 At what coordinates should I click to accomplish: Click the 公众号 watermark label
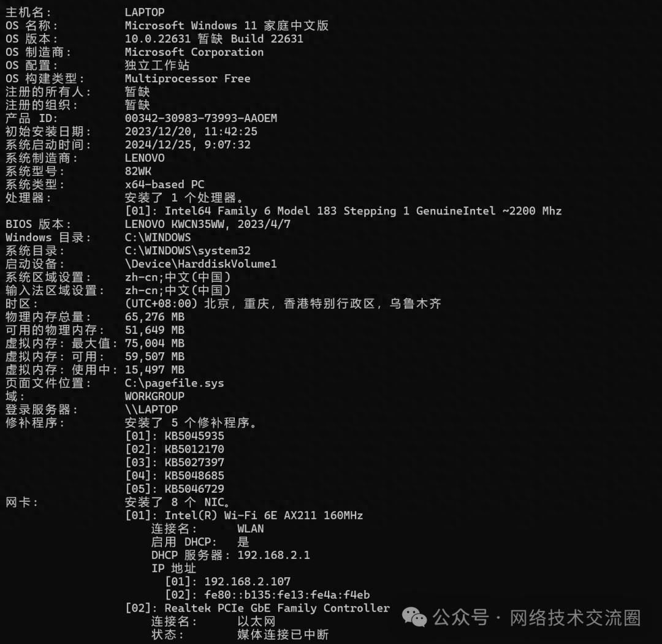click(x=460, y=618)
